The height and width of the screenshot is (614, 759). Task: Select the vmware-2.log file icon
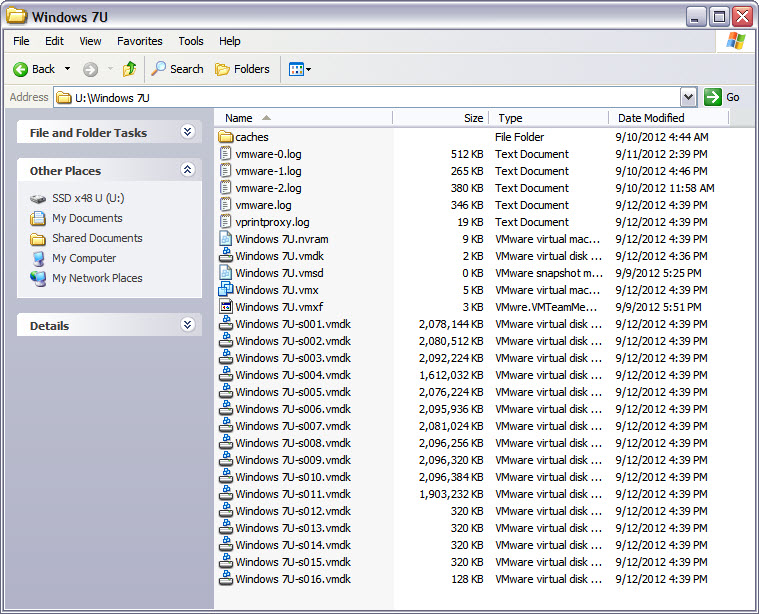point(226,188)
